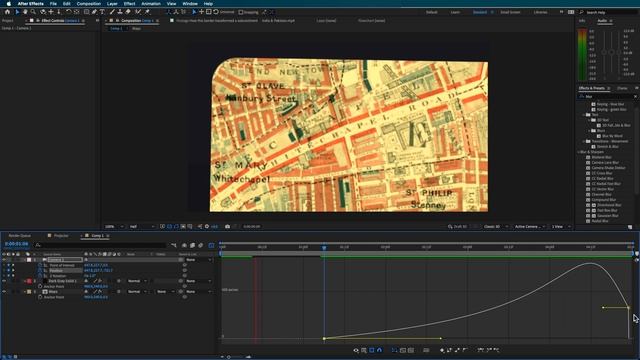640x360 pixels.
Task: Click stopwatch for Position property
Action: 40,271
